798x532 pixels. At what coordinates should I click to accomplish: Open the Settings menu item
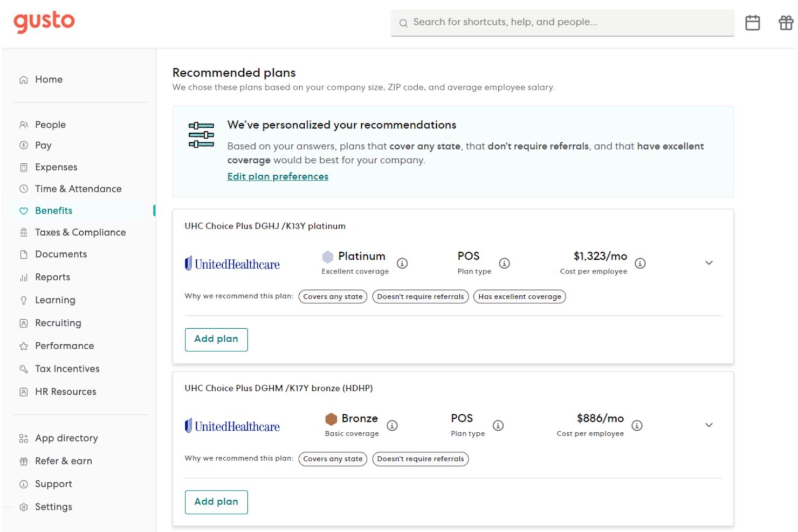(x=53, y=507)
